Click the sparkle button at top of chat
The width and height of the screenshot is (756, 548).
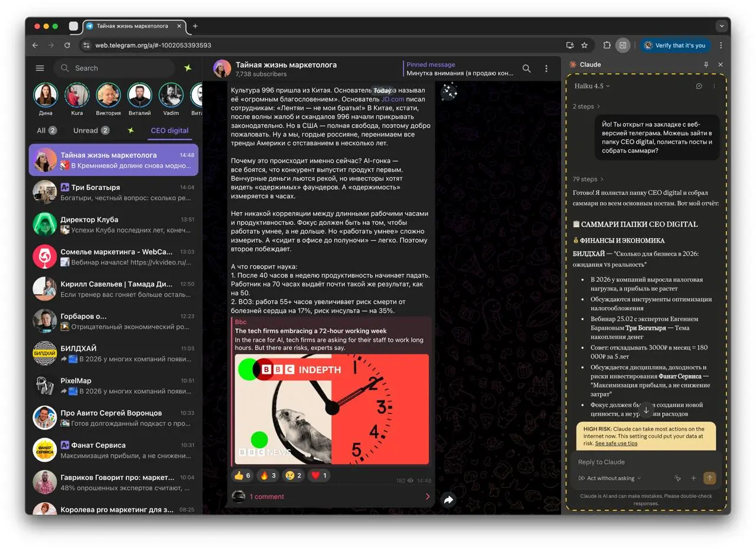click(x=449, y=91)
